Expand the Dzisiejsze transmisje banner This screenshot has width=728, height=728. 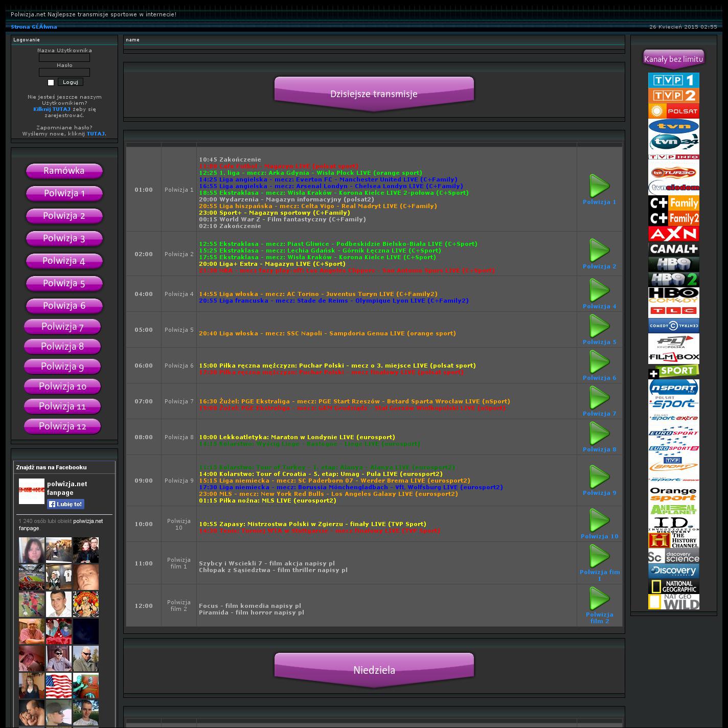coord(374,94)
